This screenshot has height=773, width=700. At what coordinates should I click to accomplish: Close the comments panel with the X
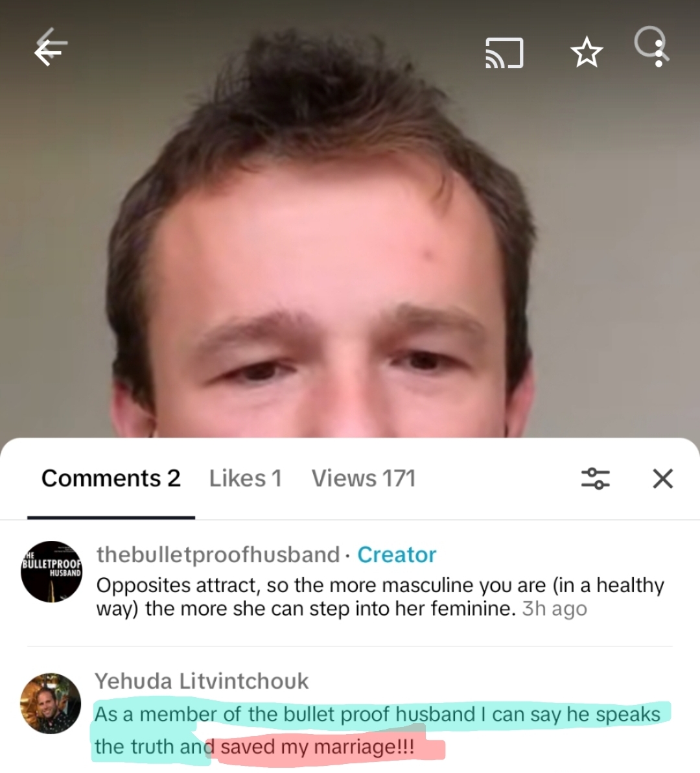tap(662, 478)
